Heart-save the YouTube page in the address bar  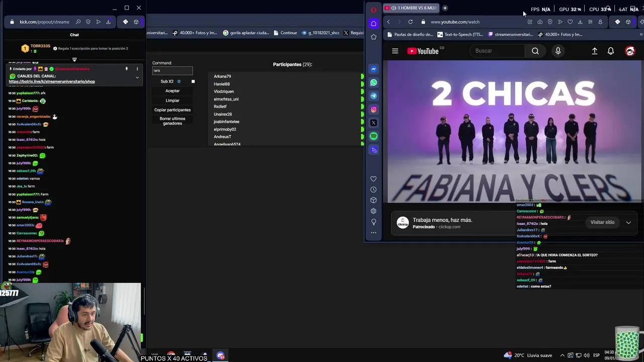click(570, 22)
